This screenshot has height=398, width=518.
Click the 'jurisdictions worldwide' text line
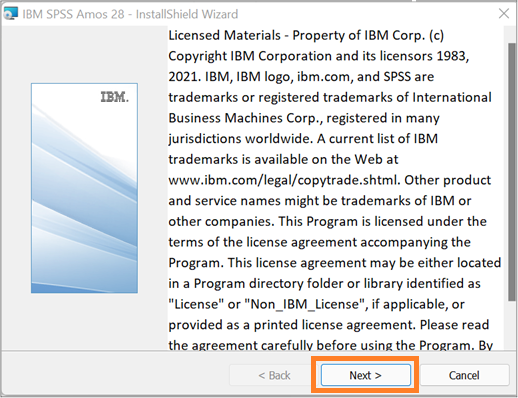pyautogui.click(x=303, y=139)
